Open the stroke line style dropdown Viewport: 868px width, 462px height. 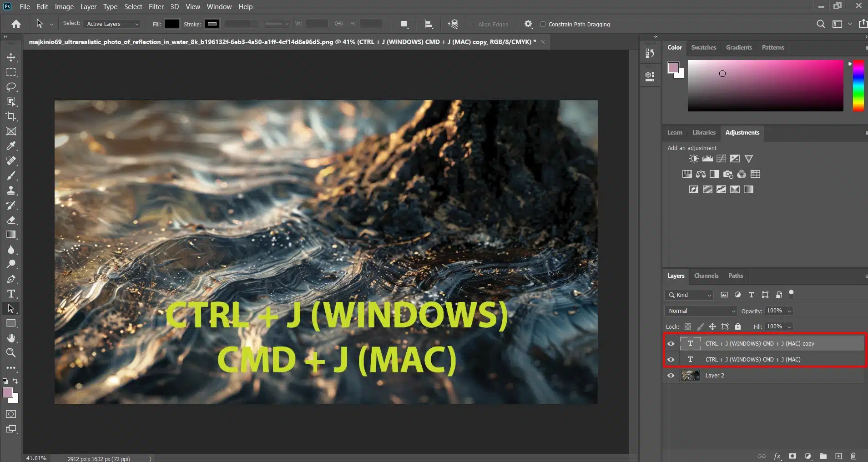(x=277, y=24)
